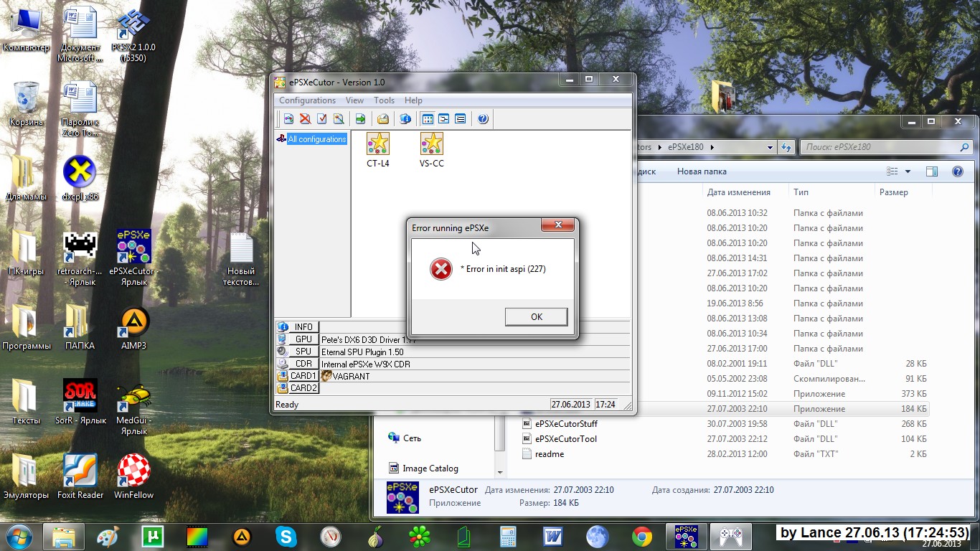The width and height of the screenshot is (980, 551).
Task: Click the Корзина recycle bin desktop icon
Action: click(x=27, y=104)
